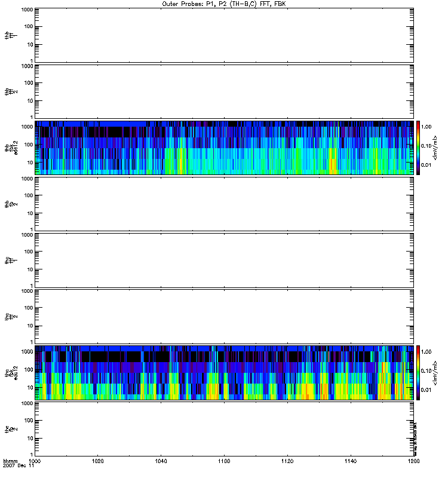Click the color bar beside the thb spectrogram
The image size is (448, 478).
click(x=419, y=148)
